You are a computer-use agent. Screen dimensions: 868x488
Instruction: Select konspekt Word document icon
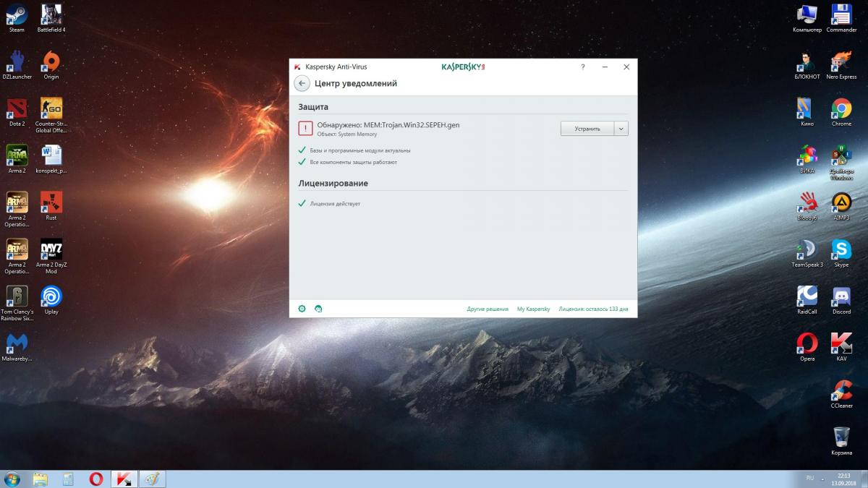[x=51, y=159]
